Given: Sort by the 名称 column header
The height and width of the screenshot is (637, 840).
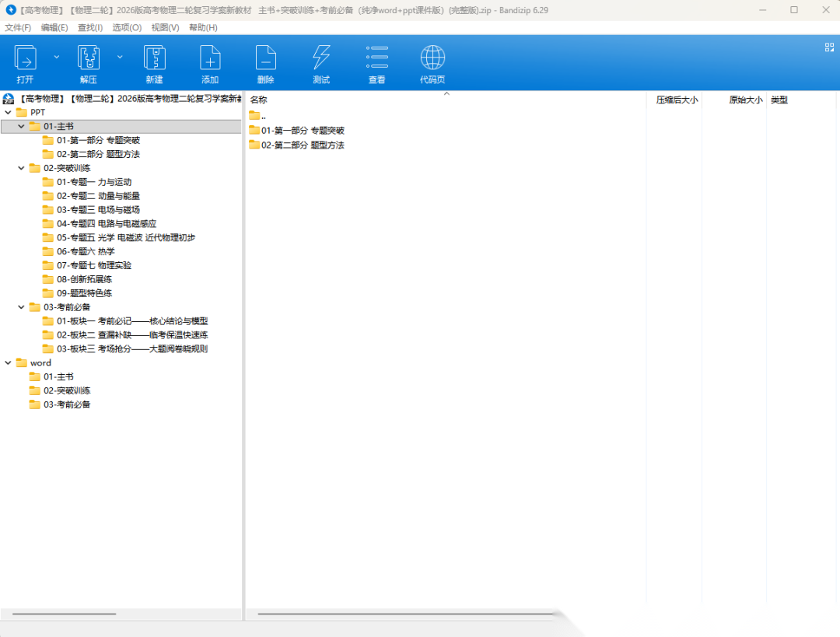Looking at the screenshot, I should point(259,100).
